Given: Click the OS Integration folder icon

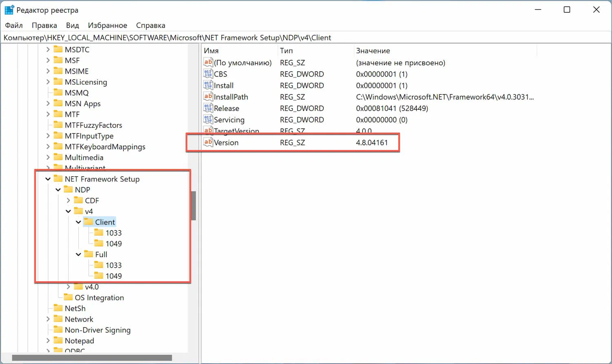Looking at the screenshot, I should tap(69, 298).
